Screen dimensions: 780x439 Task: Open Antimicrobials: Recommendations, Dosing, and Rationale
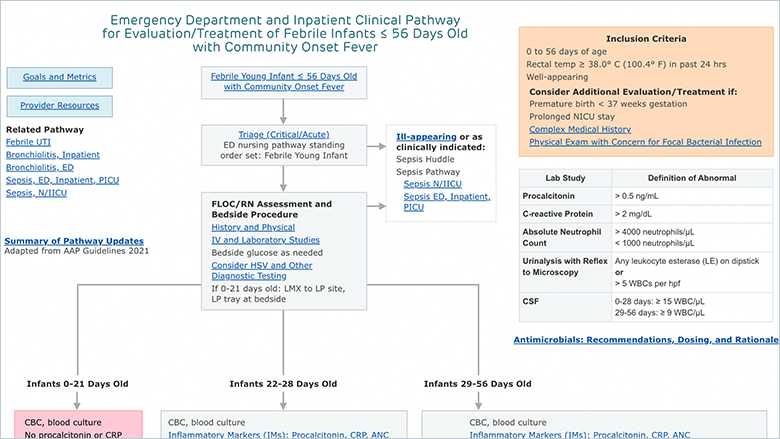[x=646, y=340]
